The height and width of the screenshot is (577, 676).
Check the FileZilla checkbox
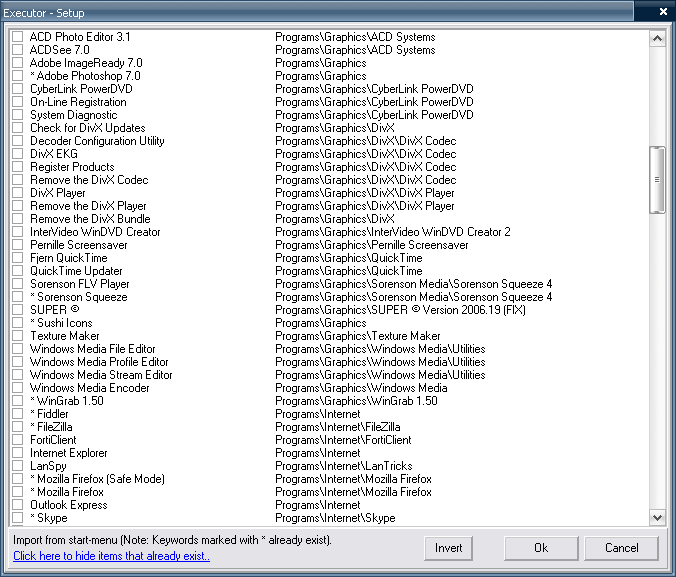[x=18, y=426]
